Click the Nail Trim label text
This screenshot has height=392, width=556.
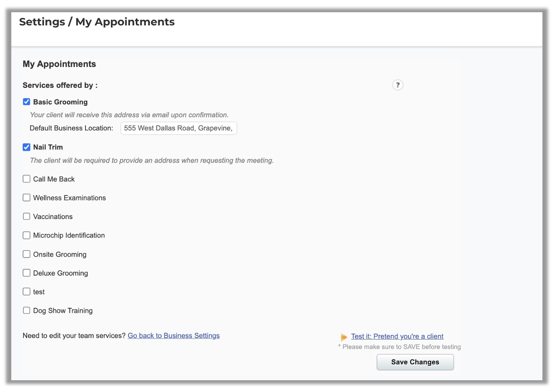click(48, 147)
